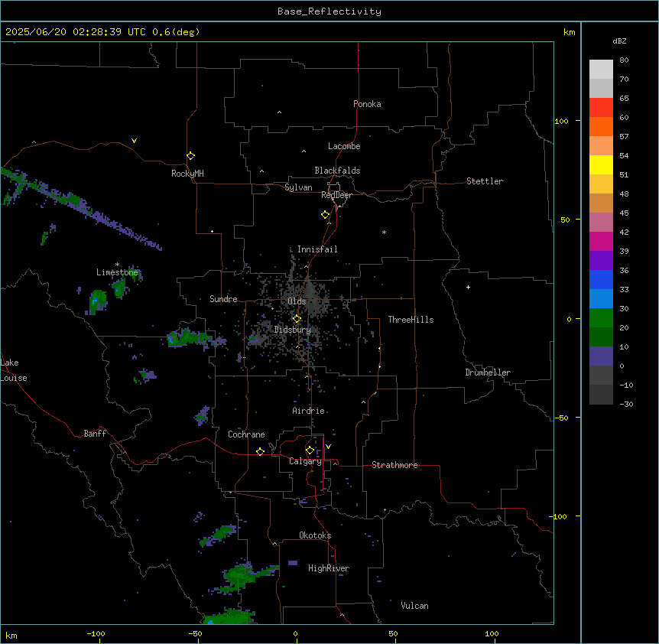The image size is (659, 644).
Task: Click the Didsbury city label
Action: click(x=293, y=330)
